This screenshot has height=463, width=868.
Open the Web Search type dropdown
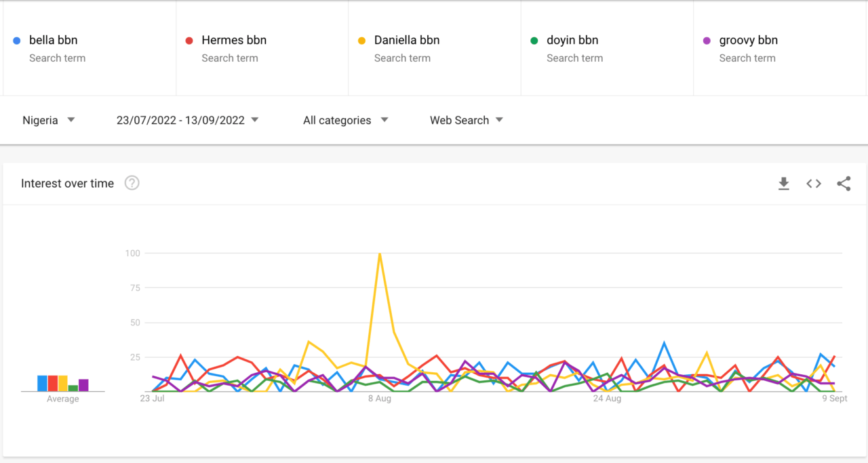point(466,120)
